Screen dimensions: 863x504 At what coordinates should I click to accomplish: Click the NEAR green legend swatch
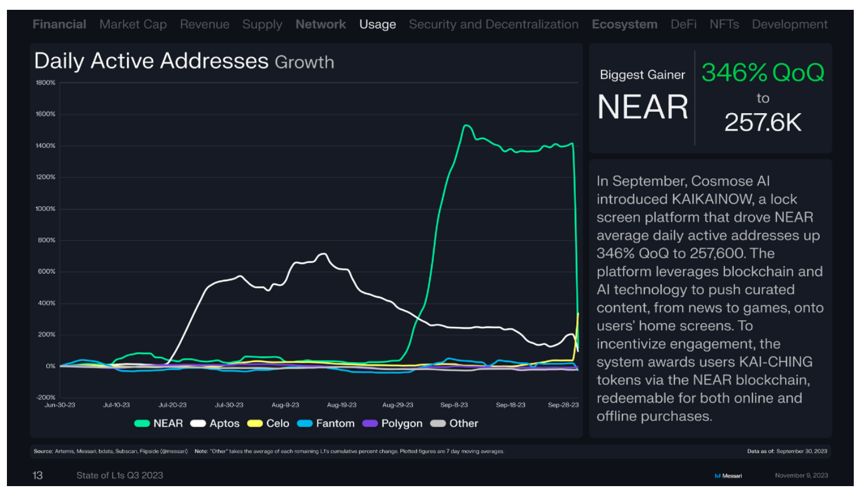142,423
